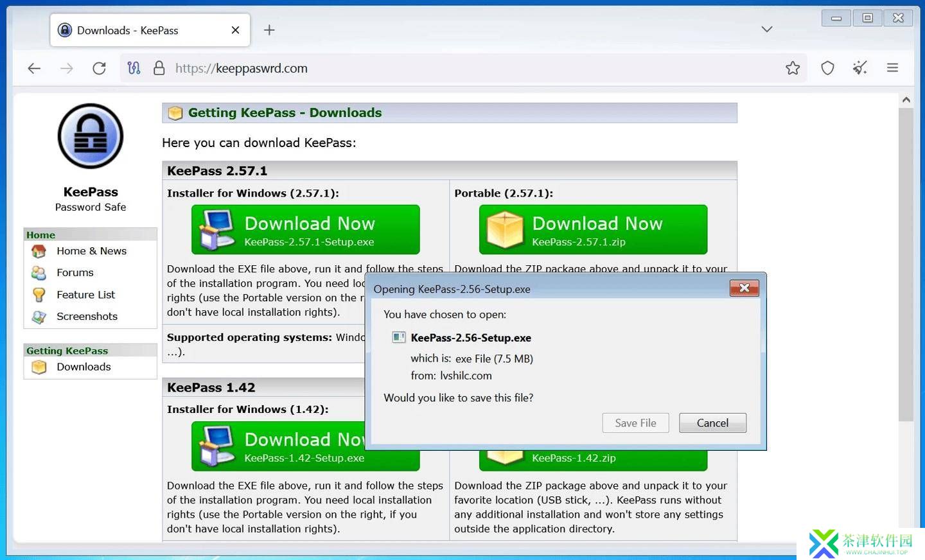Image resolution: width=925 pixels, height=560 pixels.
Task: Click the padlock site security icon
Action: coord(159,68)
